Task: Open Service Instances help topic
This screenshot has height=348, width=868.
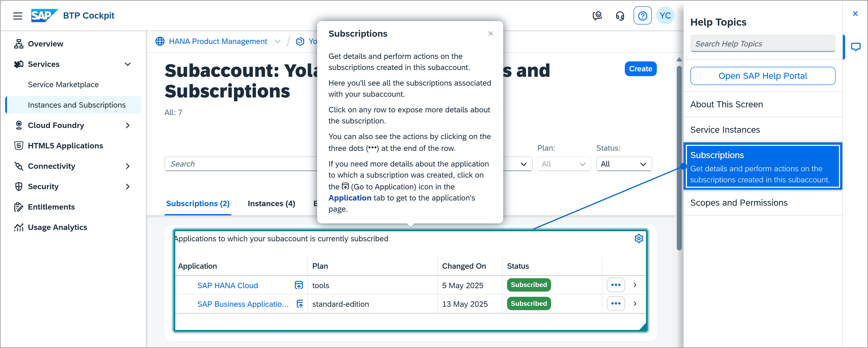Action: 763,130
